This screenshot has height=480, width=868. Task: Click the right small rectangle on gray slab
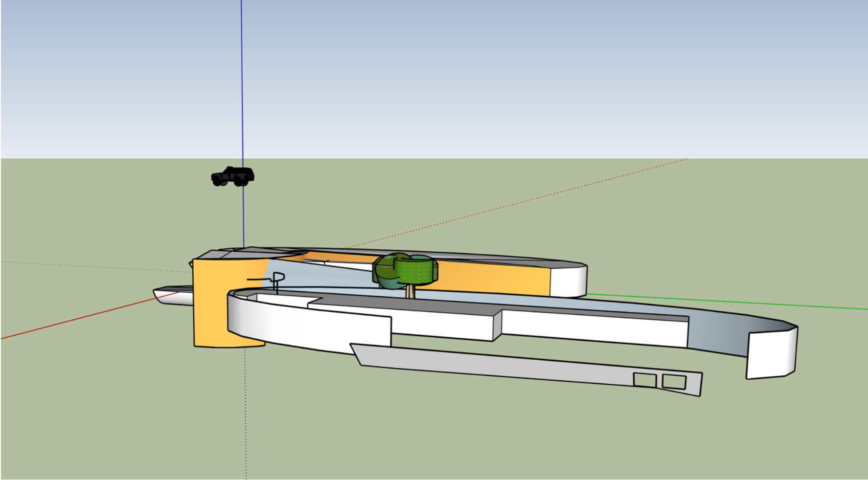tap(674, 381)
